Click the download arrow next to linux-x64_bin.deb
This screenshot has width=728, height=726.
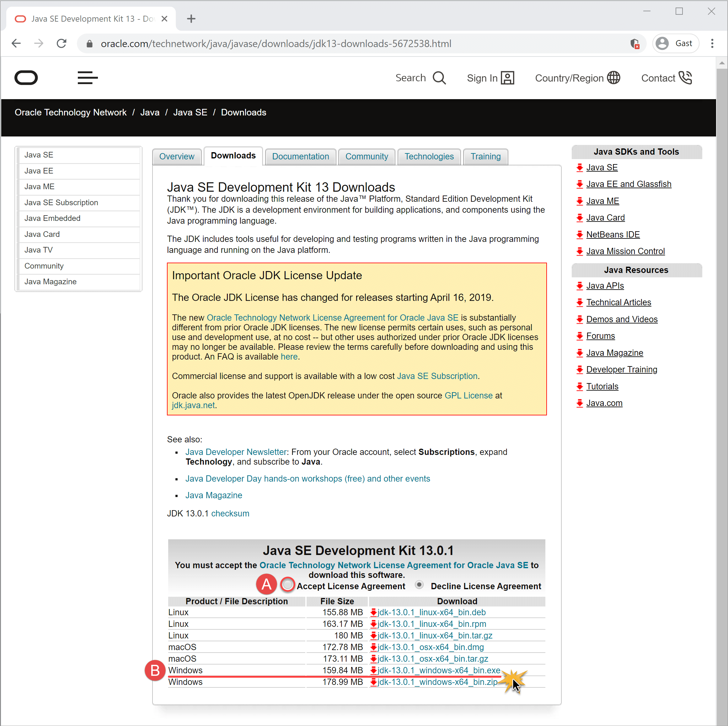pos(373,612)
